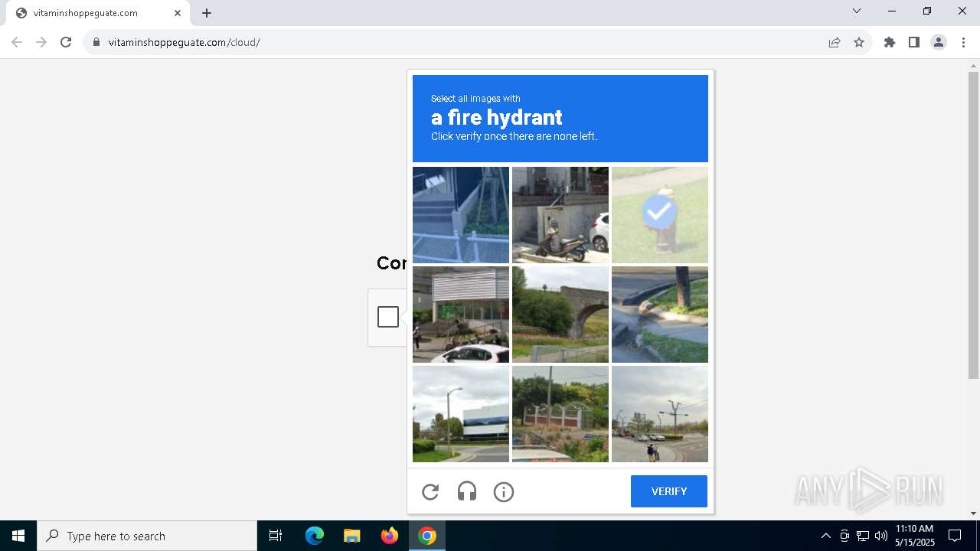Viewport: 980px width, 551px height.
Task: Toggle the browser side panel icon
Action: pos(914,42)
